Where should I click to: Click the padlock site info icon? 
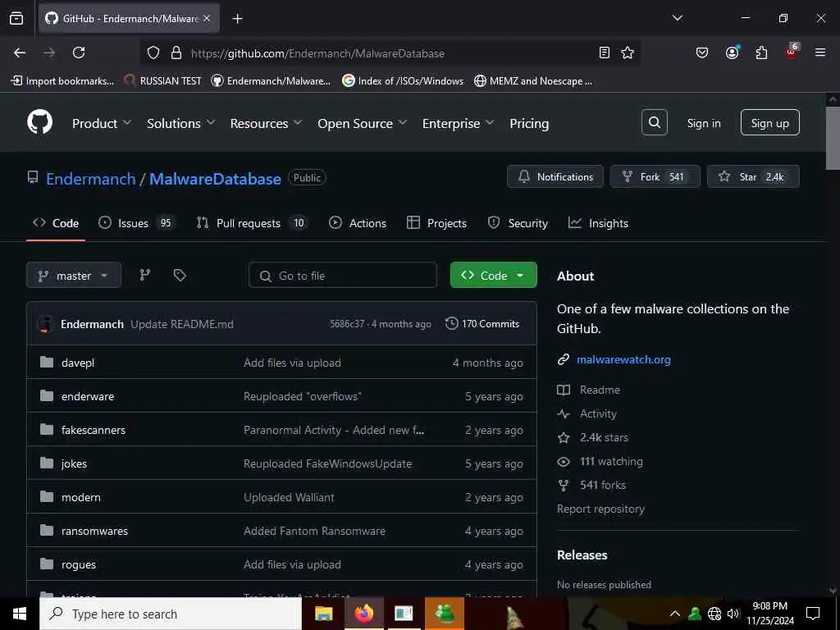click(x=176, y=52)
